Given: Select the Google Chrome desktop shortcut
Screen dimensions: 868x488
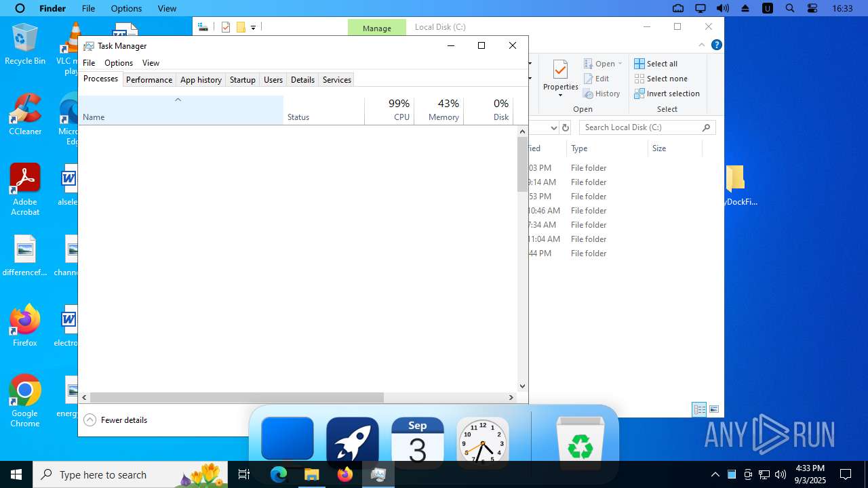Looking at the screenshot, I should (x=25, y=401).
